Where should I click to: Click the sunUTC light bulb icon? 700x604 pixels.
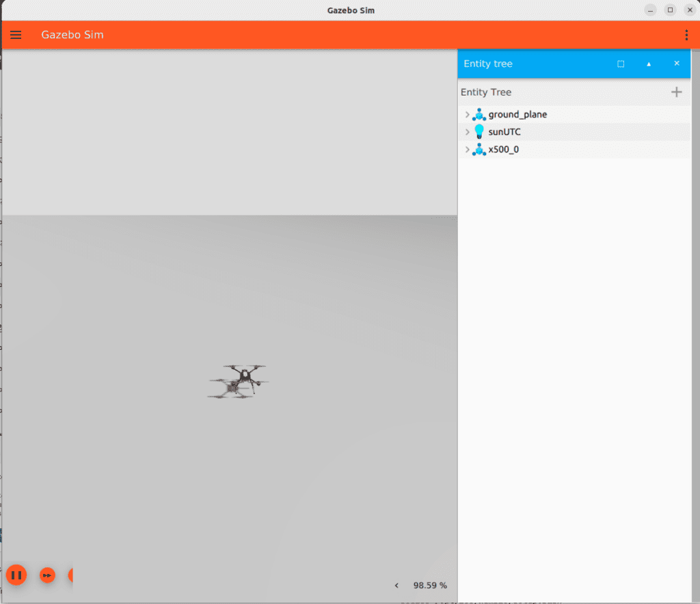tap(479, 132)
